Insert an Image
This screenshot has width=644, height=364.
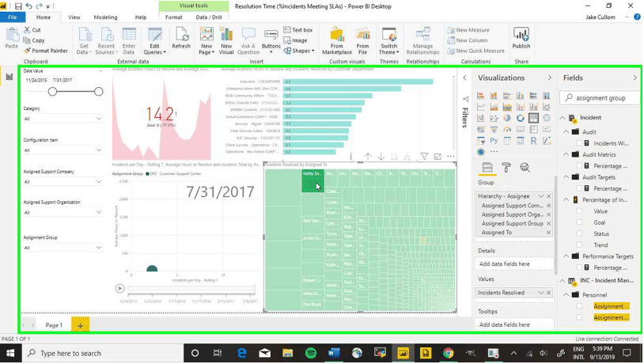[295, 40]
